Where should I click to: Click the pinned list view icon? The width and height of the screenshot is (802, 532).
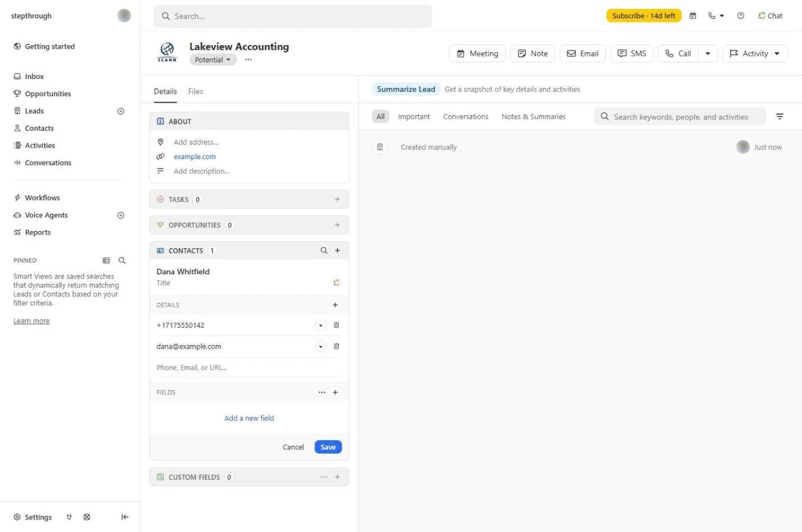tap(106, 261)
